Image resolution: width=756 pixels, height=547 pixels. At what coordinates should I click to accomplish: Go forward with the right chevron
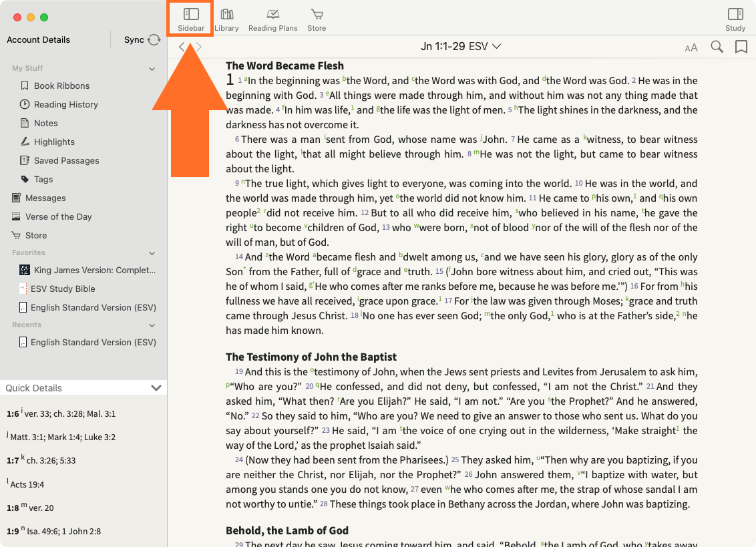198,47
